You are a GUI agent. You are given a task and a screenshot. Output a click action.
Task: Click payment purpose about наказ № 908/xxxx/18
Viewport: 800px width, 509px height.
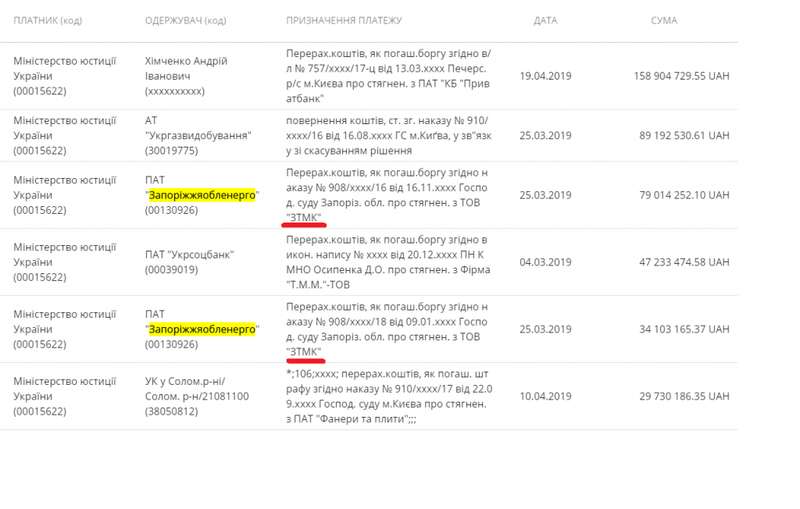pos(387,329)
